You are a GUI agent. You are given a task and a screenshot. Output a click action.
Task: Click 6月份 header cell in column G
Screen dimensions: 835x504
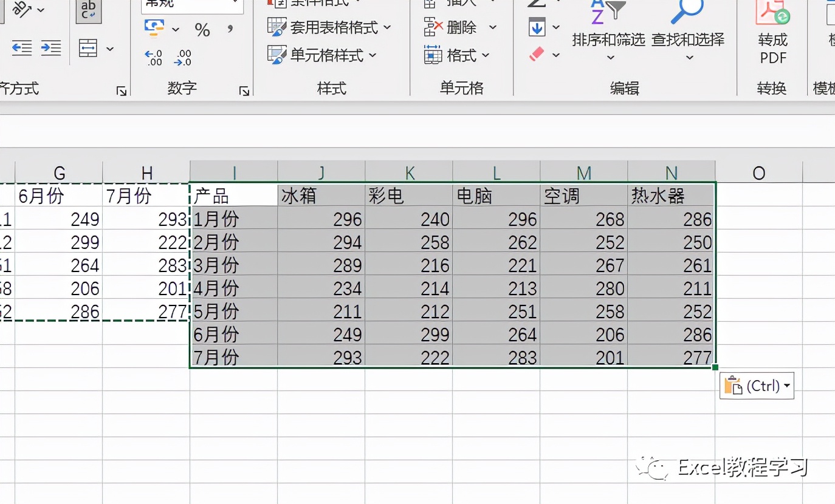coord(59,195)
